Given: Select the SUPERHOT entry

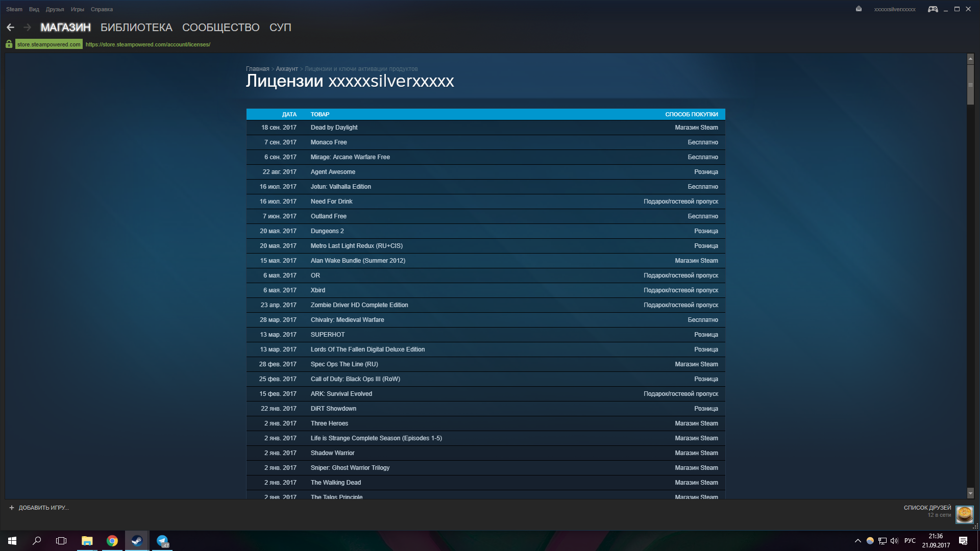Looking at the screenshot, I should pos(485,335).
